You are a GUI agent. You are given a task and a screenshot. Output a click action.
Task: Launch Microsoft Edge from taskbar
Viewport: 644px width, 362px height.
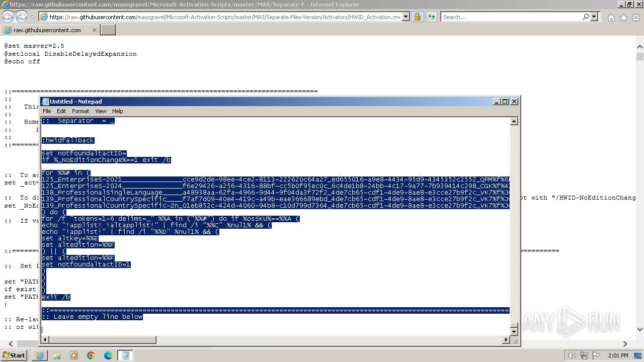(108, 355)
